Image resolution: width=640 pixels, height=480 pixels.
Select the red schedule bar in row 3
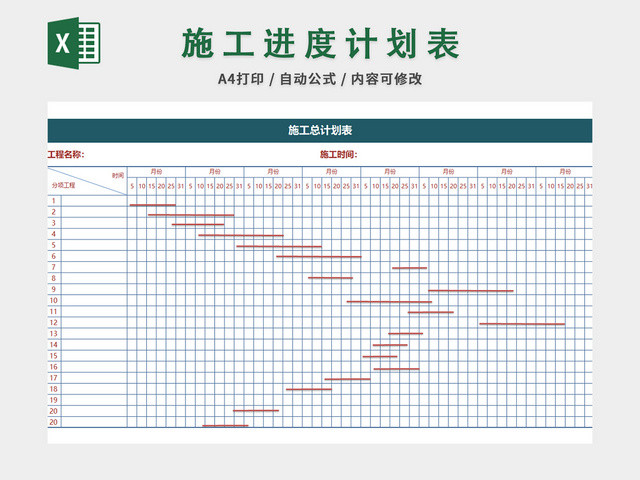198,224
